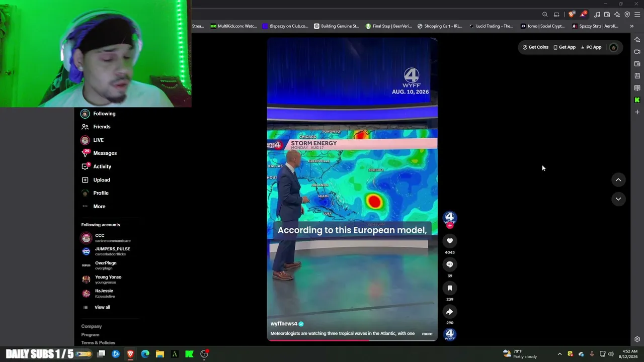Open the JUMPERS_PULSE account

tap(106, 251)
